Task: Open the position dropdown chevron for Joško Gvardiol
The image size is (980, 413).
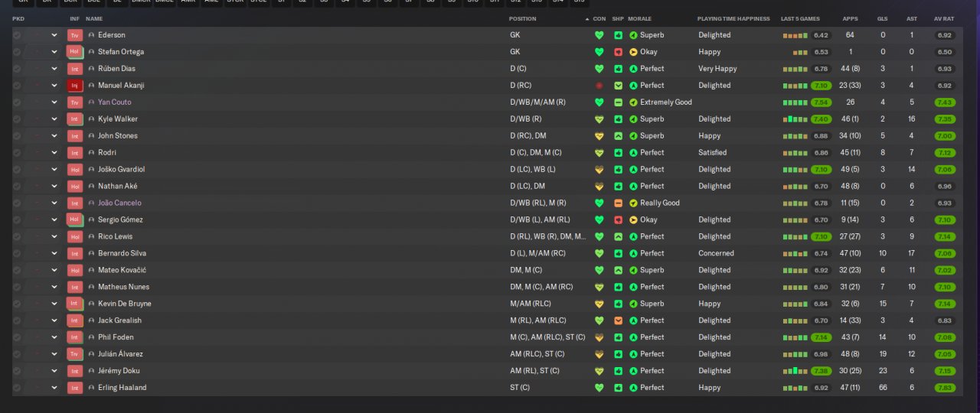Action: pos(54,170)
